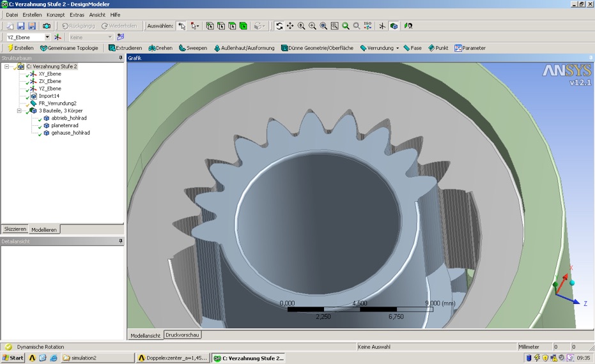Viewport: 595px width, 364px height.
Task: Select the abtrieb_hohlrad body
Action: pyautogui.click(x=68, y=118)
